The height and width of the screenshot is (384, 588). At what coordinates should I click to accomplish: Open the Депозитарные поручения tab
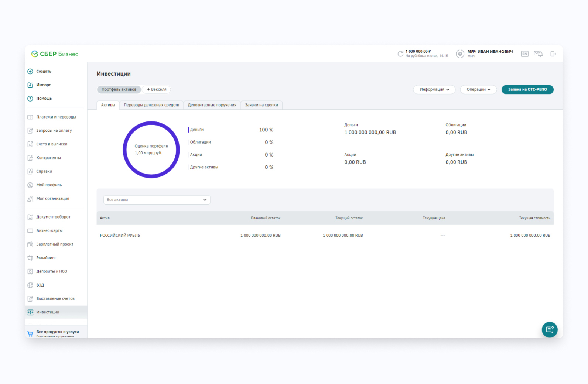click(212, 105)
